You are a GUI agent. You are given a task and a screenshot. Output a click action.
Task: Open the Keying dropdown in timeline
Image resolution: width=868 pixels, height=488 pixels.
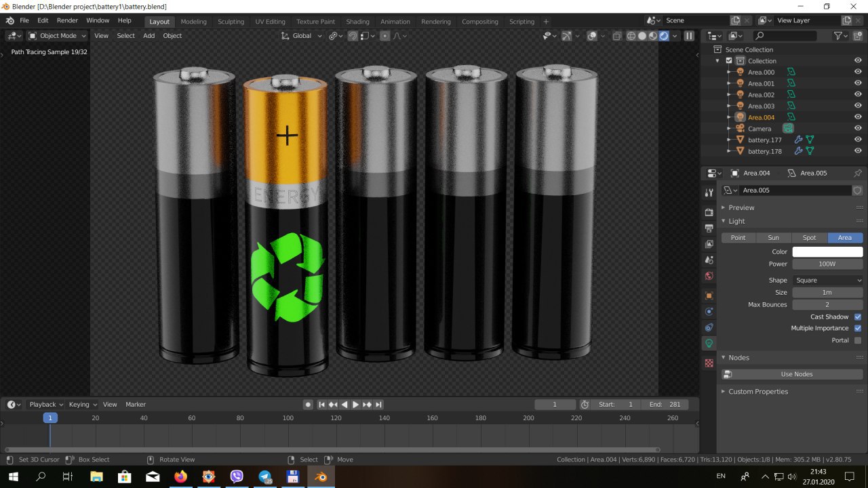(x=83, y=404)
